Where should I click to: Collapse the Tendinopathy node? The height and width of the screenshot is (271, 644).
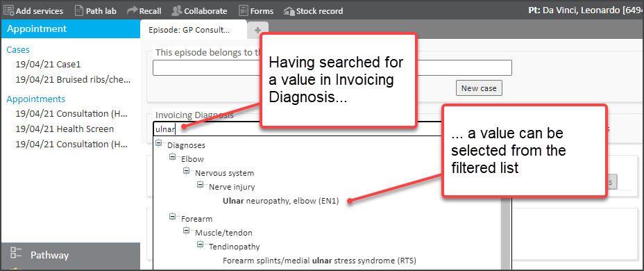(200, 245)
